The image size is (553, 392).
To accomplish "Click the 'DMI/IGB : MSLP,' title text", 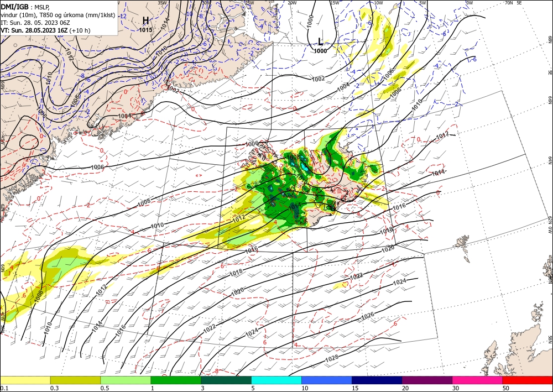I will (x=25, y=7).
